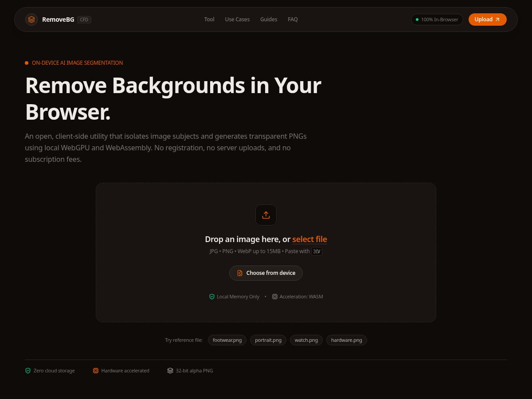Click the Try reference file: label

(184, 340)
